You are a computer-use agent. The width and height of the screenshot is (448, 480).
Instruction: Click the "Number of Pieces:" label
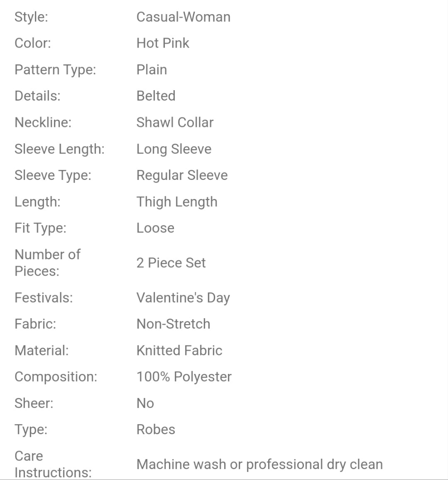tap(47, 263)
